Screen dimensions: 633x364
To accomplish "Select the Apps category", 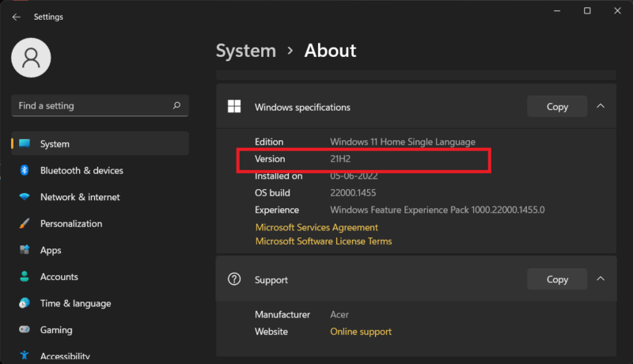I will pos(100,250).
